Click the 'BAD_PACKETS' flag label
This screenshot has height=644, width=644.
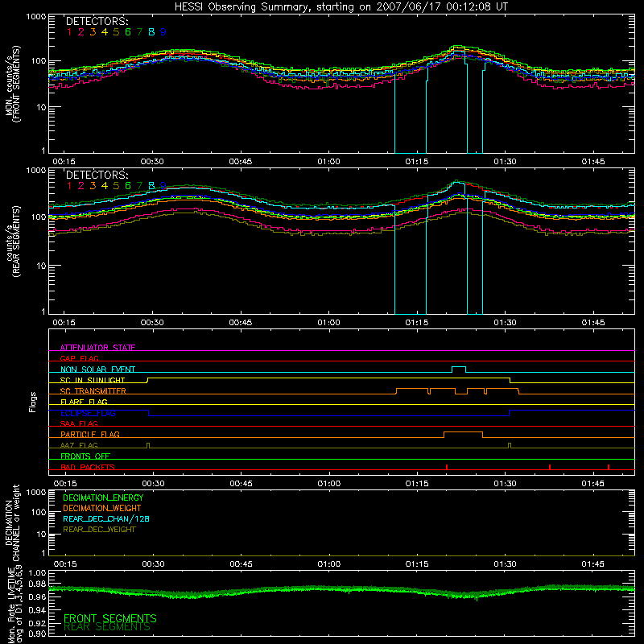coord(88,468)
